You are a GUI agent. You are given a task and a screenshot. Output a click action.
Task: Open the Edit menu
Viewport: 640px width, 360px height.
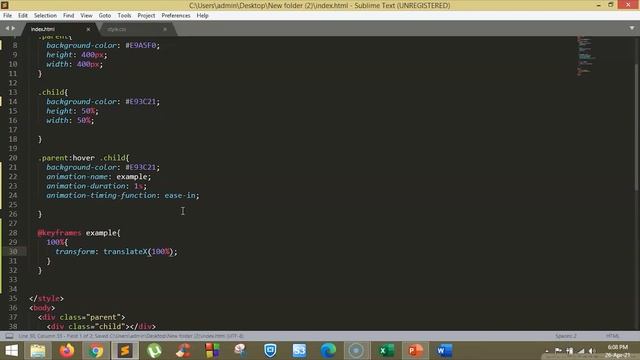tap(23, 16)
